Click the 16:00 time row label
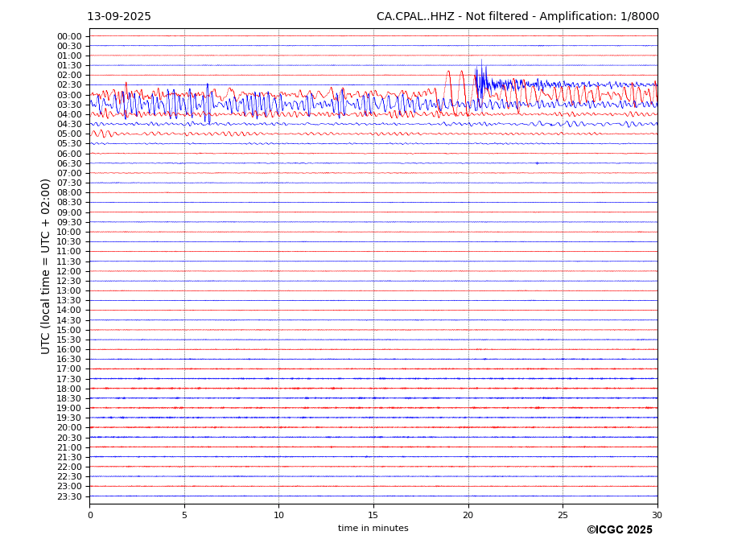This screenshot has width=746, height=560. tap(69, 350)
